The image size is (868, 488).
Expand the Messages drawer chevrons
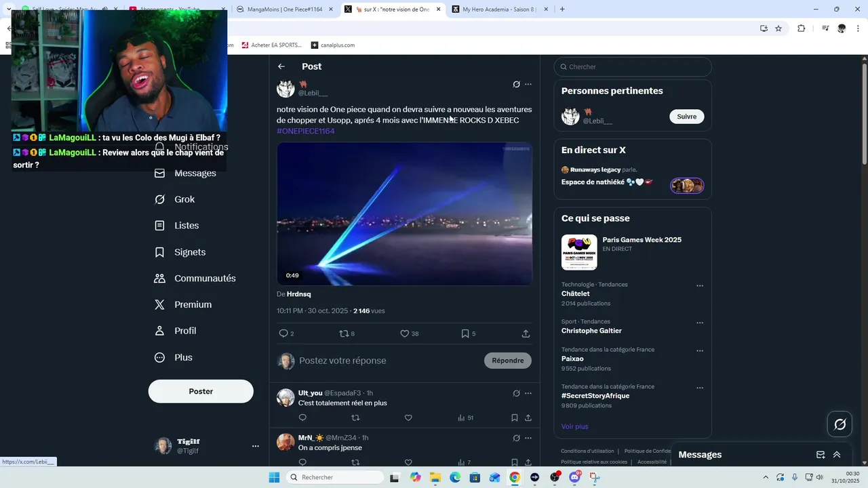click(837, 455)
